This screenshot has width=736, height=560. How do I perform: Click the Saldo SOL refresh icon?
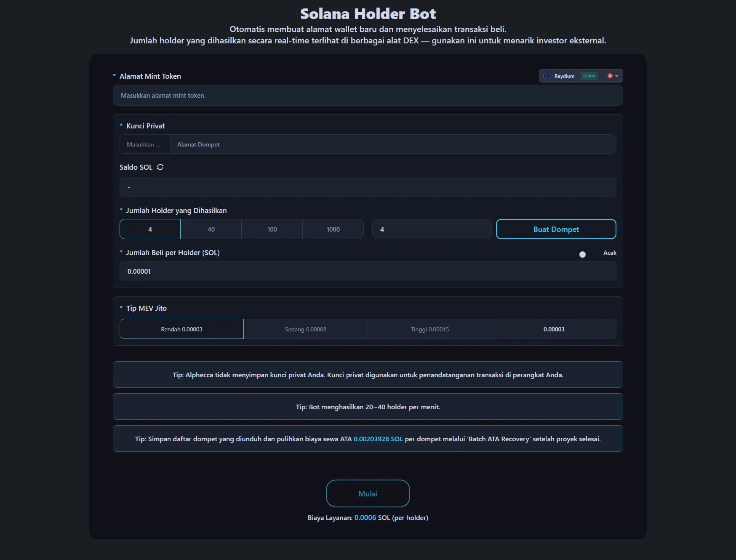(160, 167)
